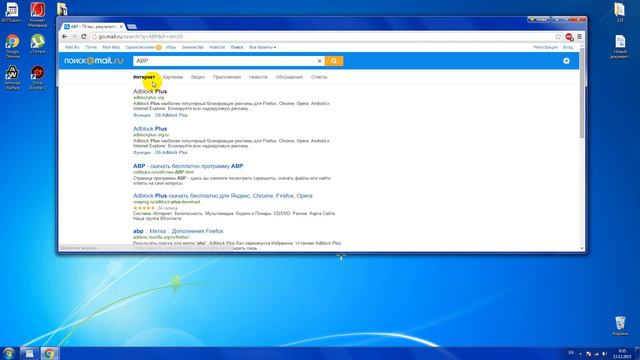
Task: Open Driver Booster desktop shortcut
Action: coord(38,77)
